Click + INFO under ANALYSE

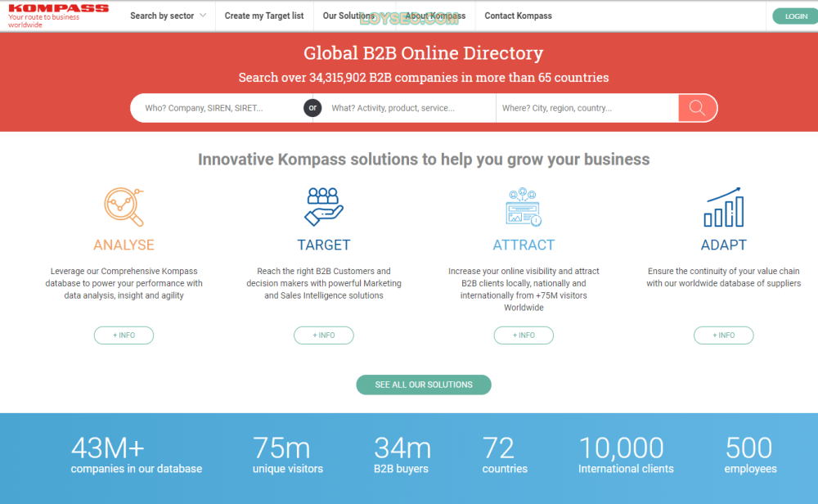(x=124, y=335)
